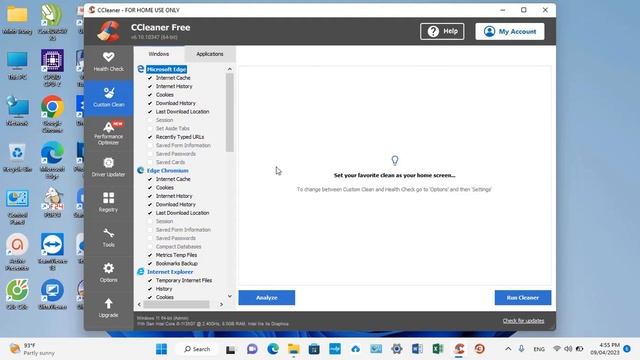The width and height of the screenshot is (640, 360).
Task: Open Task View from the taskbar
Action: tap(231, 349)
